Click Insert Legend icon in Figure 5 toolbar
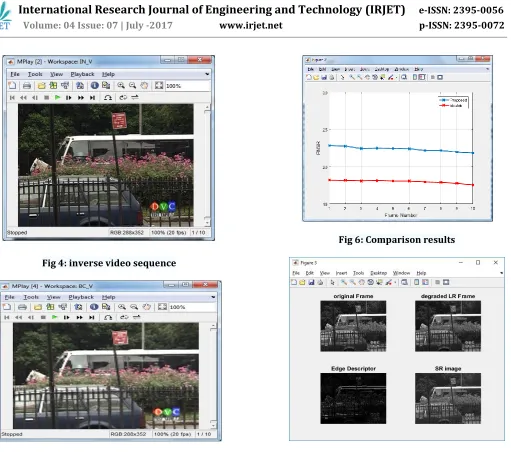 click(x=425, y=282)
